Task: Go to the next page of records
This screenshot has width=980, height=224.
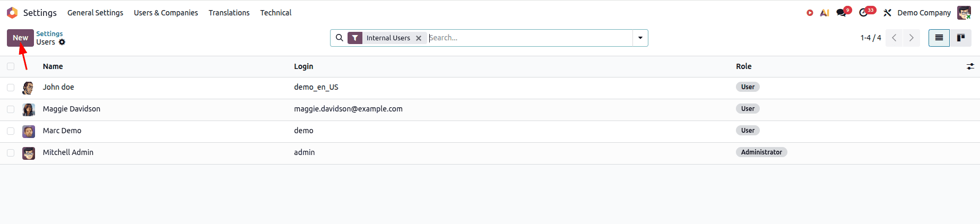Action: [x=912, y=38]
